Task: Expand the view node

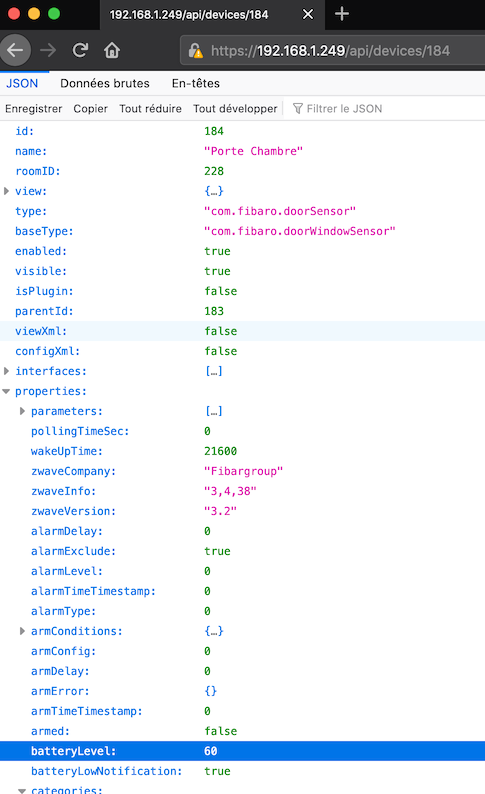Action: coord(7,191)
